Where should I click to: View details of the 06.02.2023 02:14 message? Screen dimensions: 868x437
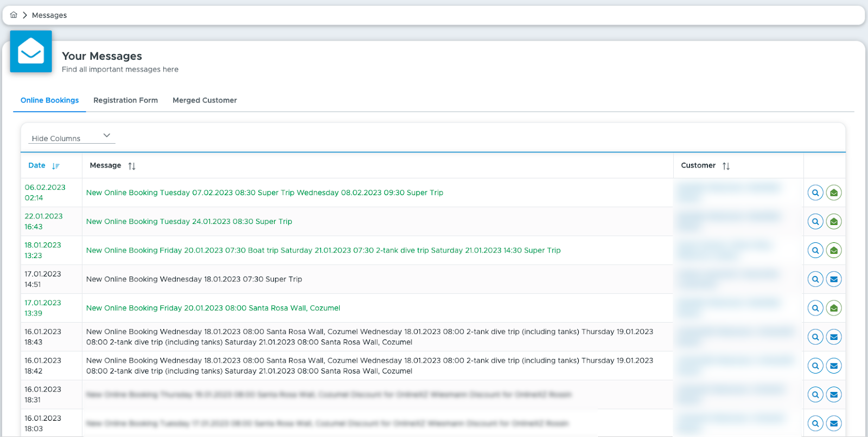pyautogui.click(x=815, y=192)
